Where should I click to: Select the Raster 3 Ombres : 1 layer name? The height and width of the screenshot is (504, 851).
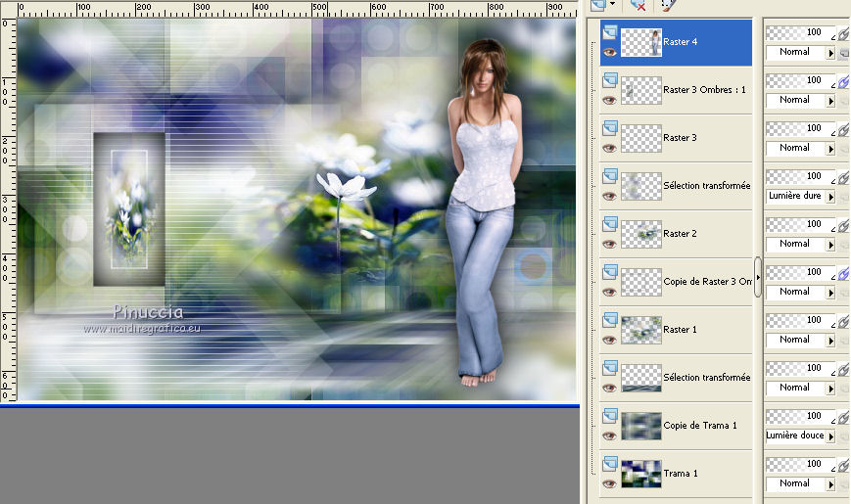pos(704,89)
